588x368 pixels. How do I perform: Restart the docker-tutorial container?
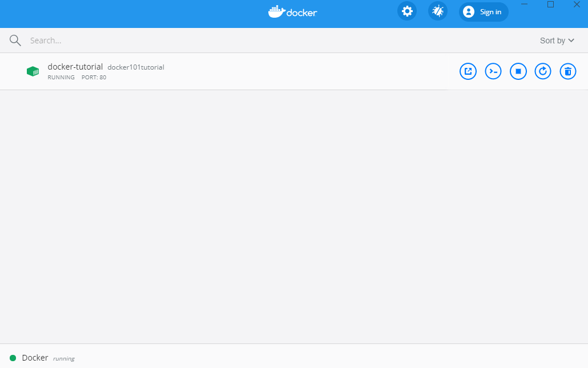click(543, 71)
